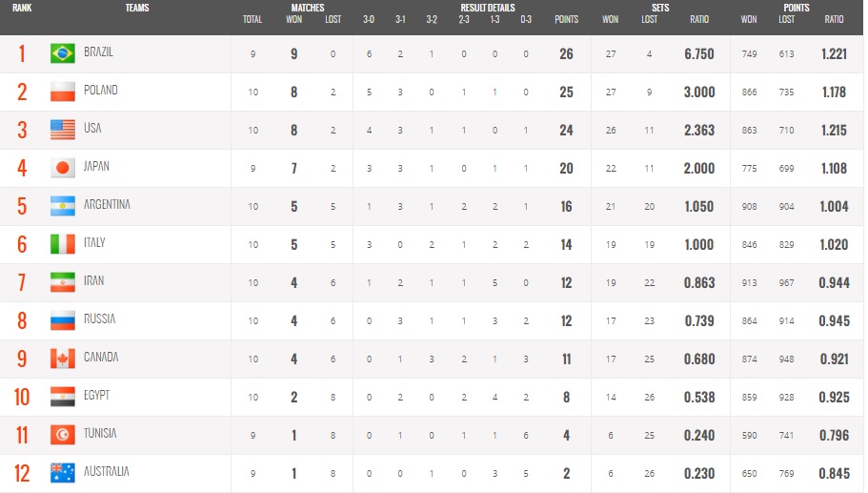868x493 pixels.
Task: Click the 3-0 result column header
Action: pos(369,19)
